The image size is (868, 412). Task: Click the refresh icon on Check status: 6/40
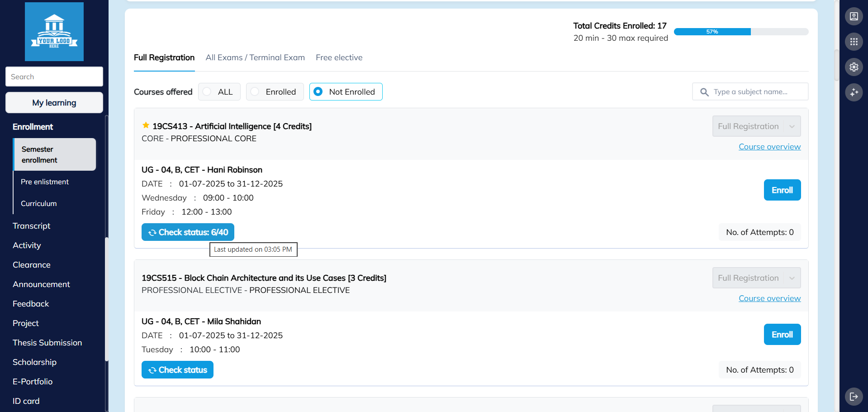152,232
